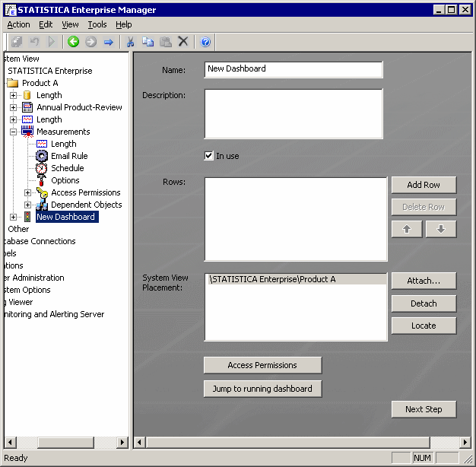Screen dimensions: 476x467
Task: Click the Options pin icon
Action: tap(42, 180)
